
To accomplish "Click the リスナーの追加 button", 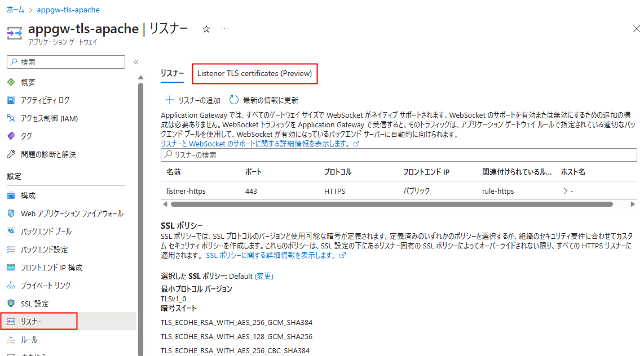I will pyautogui.click(x=193, y=100).
